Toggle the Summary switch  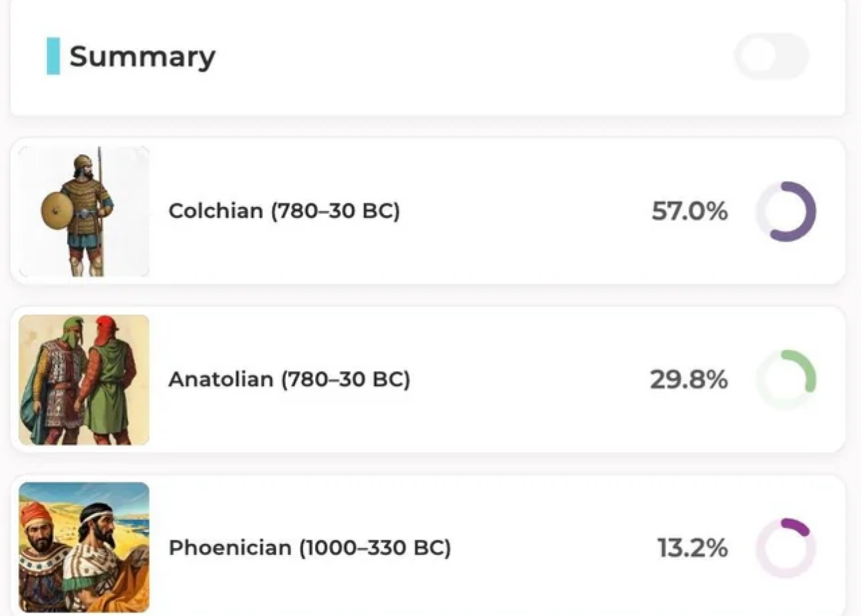coord(772,56)
